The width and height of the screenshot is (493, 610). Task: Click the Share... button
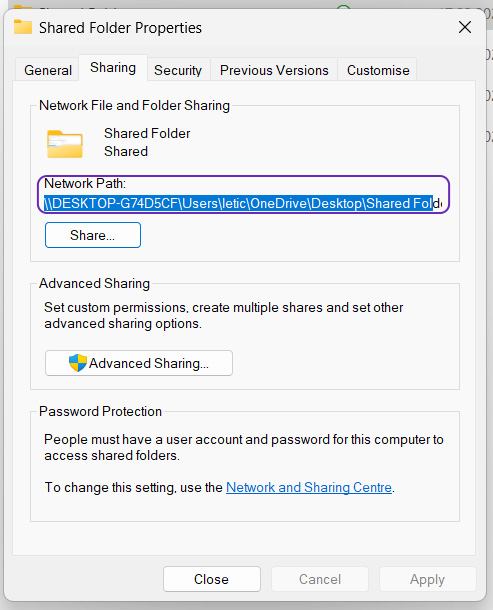pyautogui.click(x=93, y=235)
